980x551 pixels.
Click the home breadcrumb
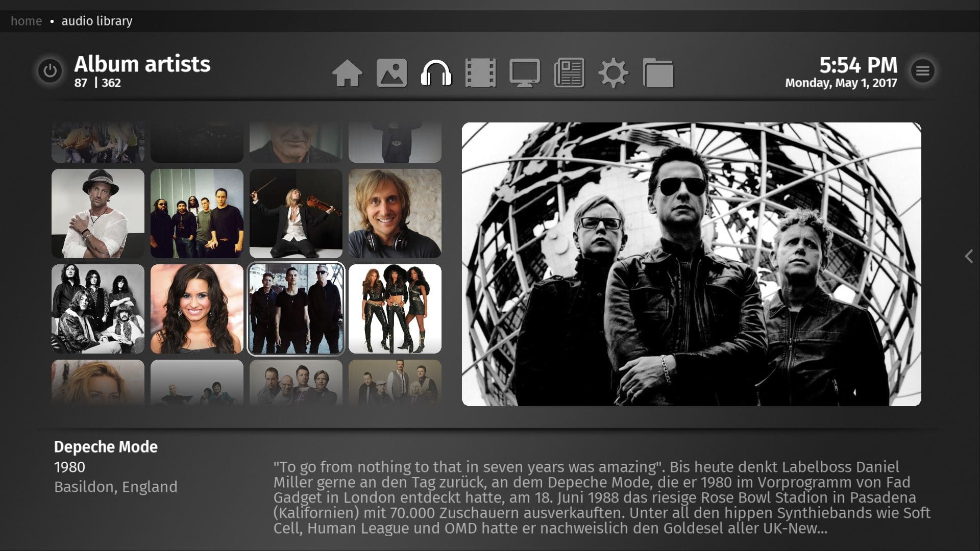pos(26,21)
